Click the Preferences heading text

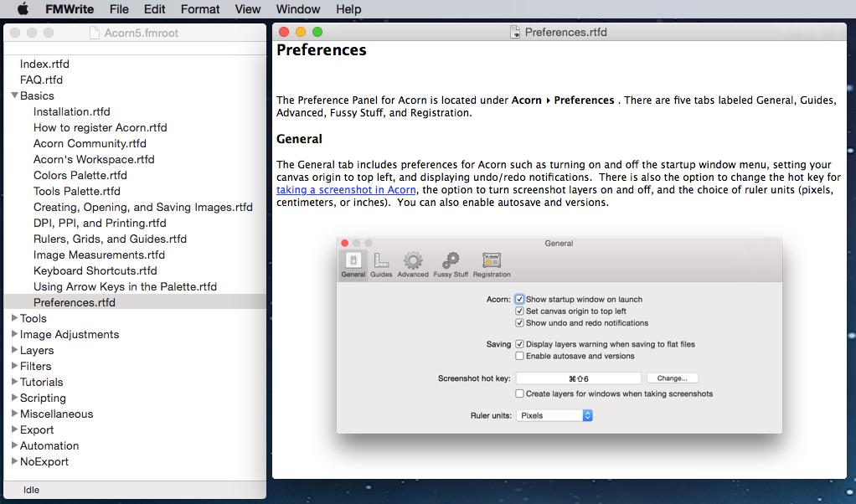coord(322,50)
